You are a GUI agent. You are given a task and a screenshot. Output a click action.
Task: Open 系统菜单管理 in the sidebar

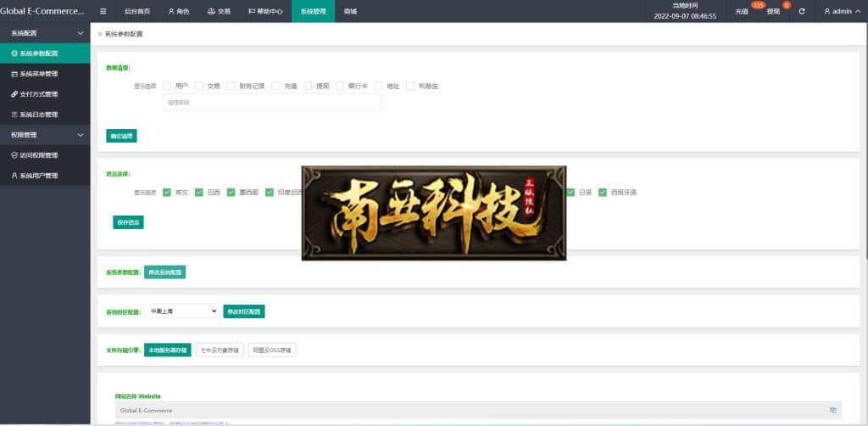coord(45,74)
